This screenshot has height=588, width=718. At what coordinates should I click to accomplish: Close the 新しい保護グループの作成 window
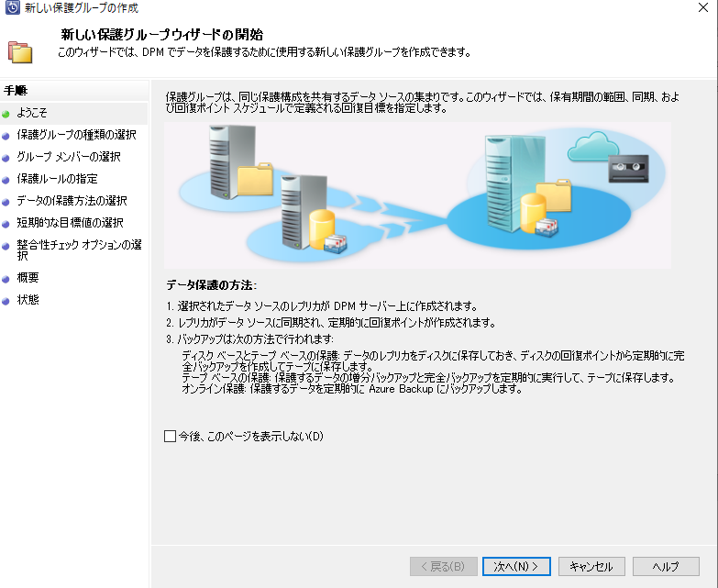(x=703, y=7)
